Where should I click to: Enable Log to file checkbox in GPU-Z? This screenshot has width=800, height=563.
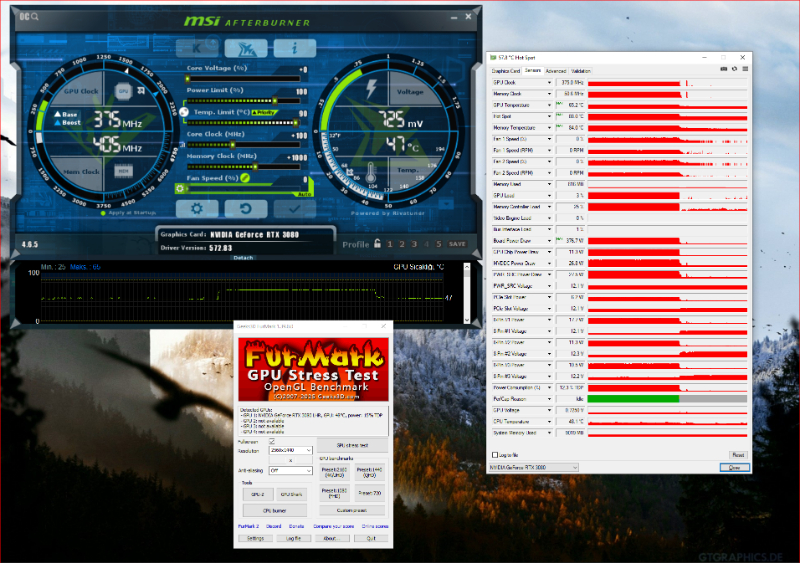pyautogui.click(x=494, y=455)
